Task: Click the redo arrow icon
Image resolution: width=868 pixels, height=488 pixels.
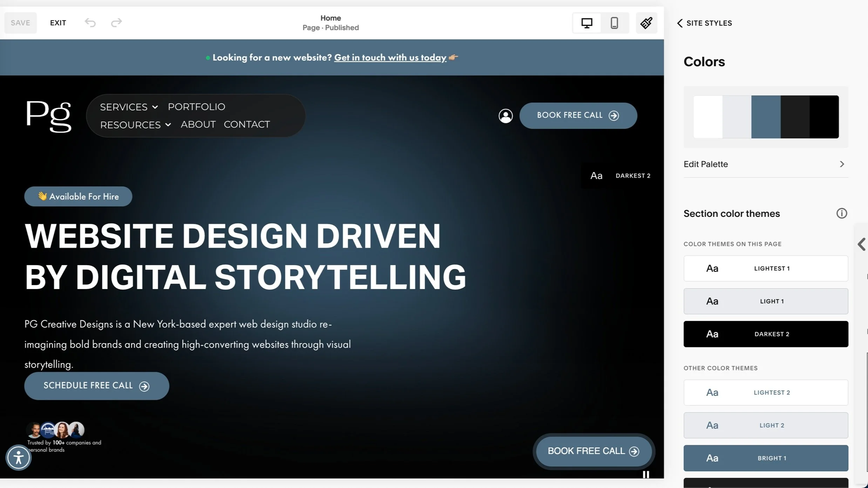Action: 116,23
